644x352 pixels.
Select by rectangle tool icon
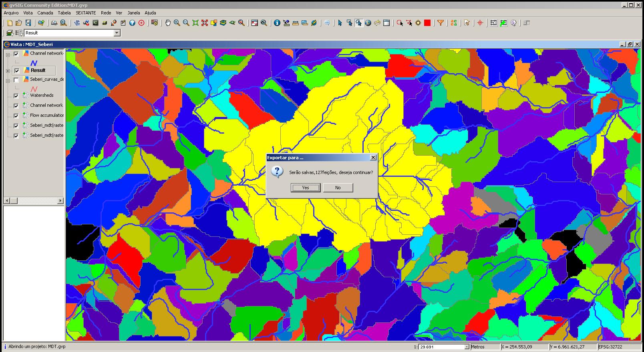[x=349, y=23]
